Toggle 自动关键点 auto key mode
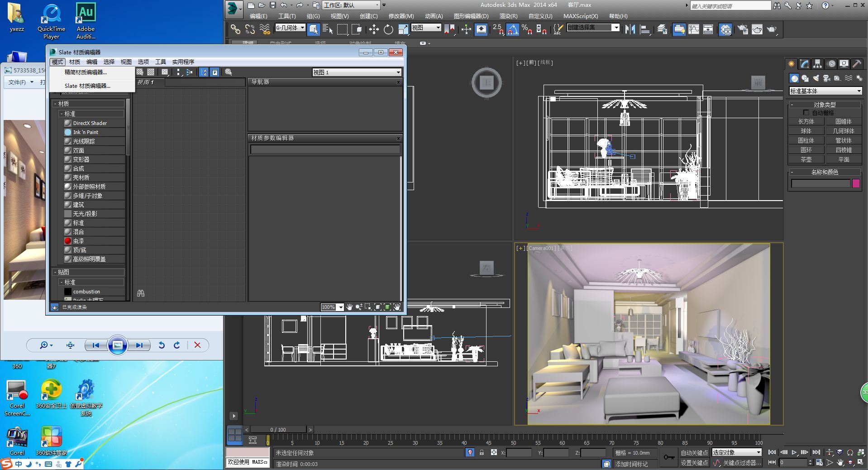 click(694, 453)
